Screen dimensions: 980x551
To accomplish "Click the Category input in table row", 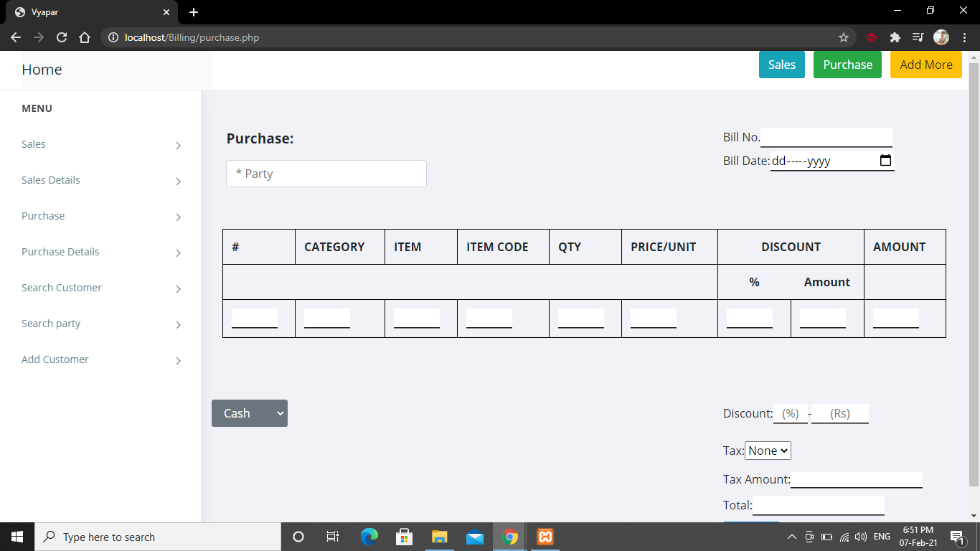I will (x=327, y=319).
